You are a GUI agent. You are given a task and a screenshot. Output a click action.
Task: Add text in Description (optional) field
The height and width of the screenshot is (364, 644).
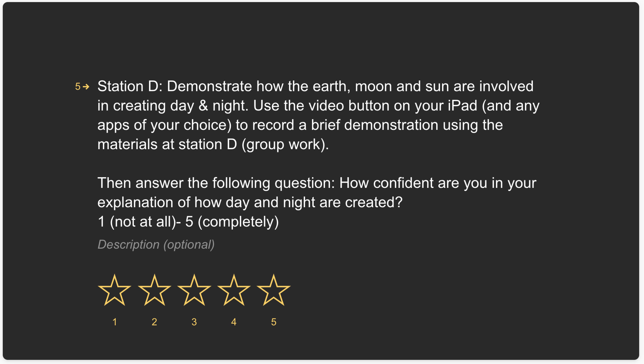(x=156, y=244)
